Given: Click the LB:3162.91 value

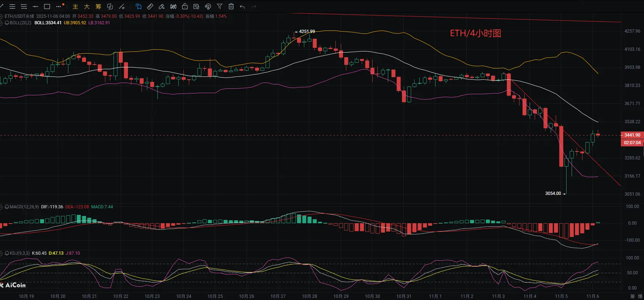Looking at the screenshot, I should [99, 23].
